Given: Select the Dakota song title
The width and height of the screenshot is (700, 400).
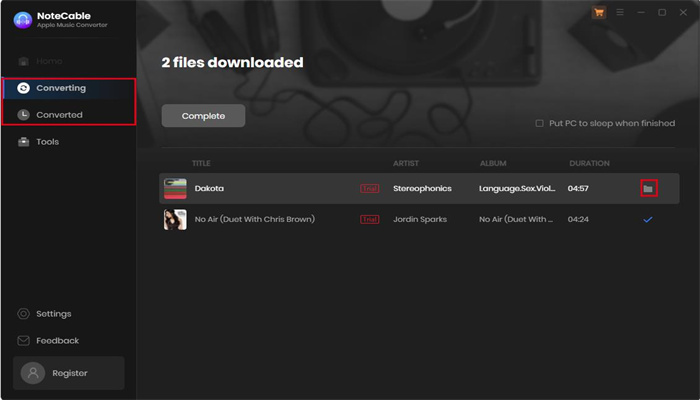Looking at the screenshot, I should coord(209,188).
